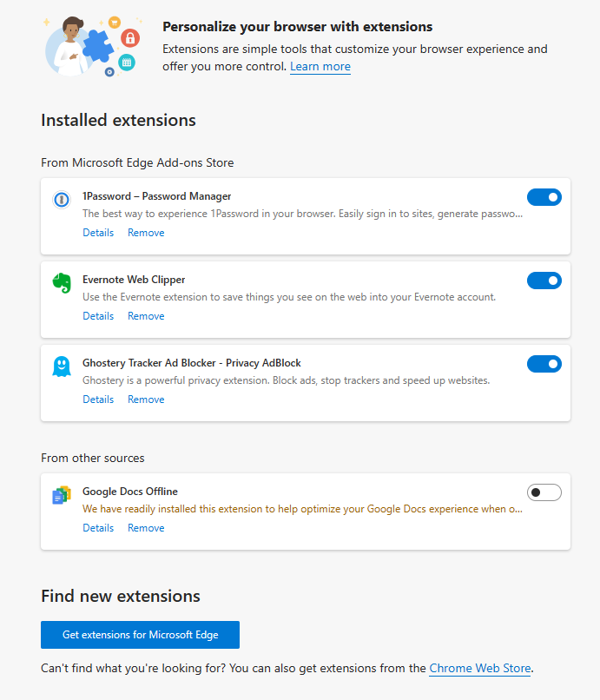600x700 pixels.
Task: Remove Evernote Web Clipper
Action: (145, 315)
